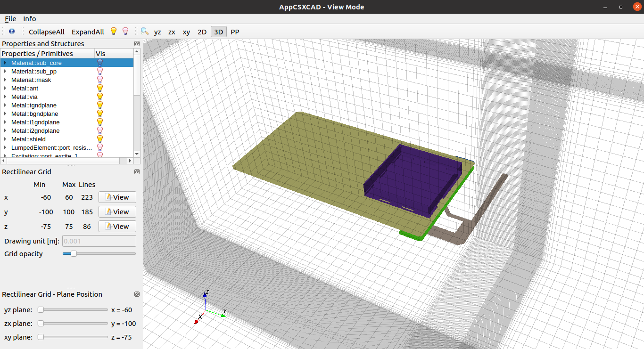Select the LumpedElement::port_resis row
Screen dimensions: 644x349
67,147
